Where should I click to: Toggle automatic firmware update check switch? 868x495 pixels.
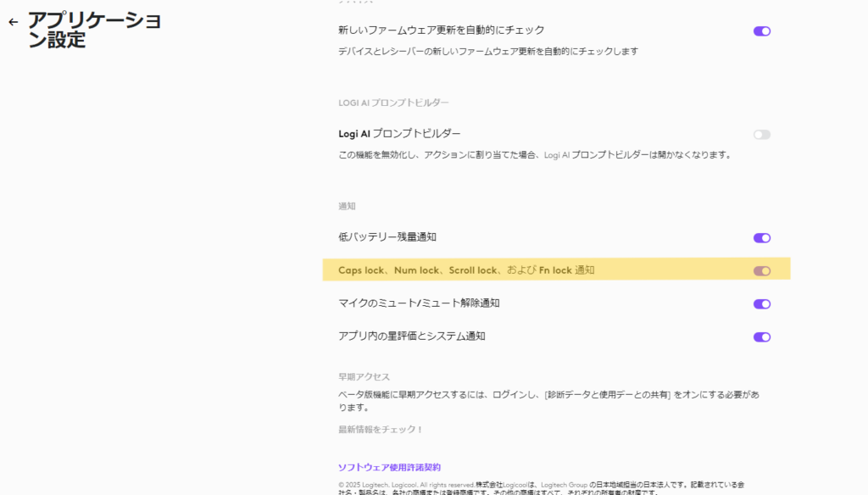pyautogui.click(x=762, y=31)
